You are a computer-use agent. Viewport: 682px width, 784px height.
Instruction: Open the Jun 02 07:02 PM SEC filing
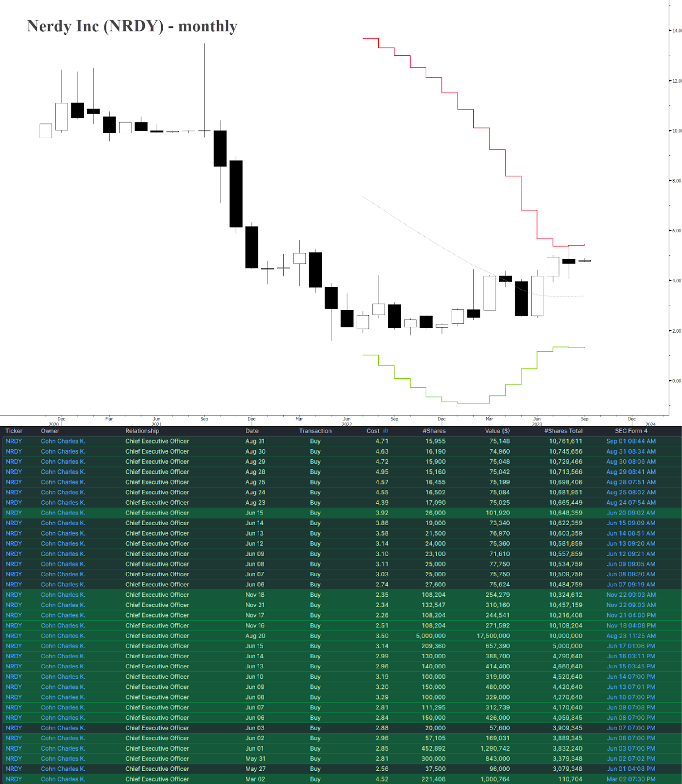631,759
